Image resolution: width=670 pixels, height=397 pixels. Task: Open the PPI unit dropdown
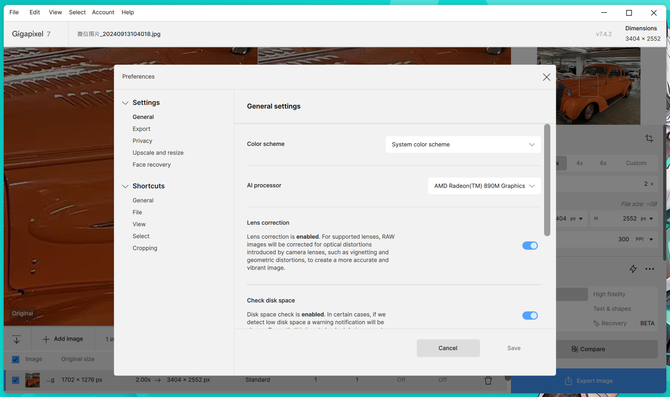tap(644, 239)
